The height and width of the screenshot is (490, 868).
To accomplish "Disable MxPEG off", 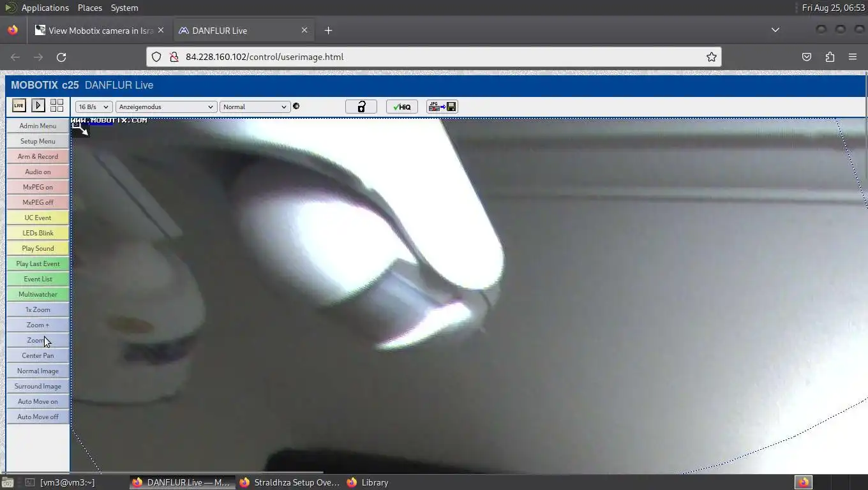I will pyautogui.click(x=38, y=202).
